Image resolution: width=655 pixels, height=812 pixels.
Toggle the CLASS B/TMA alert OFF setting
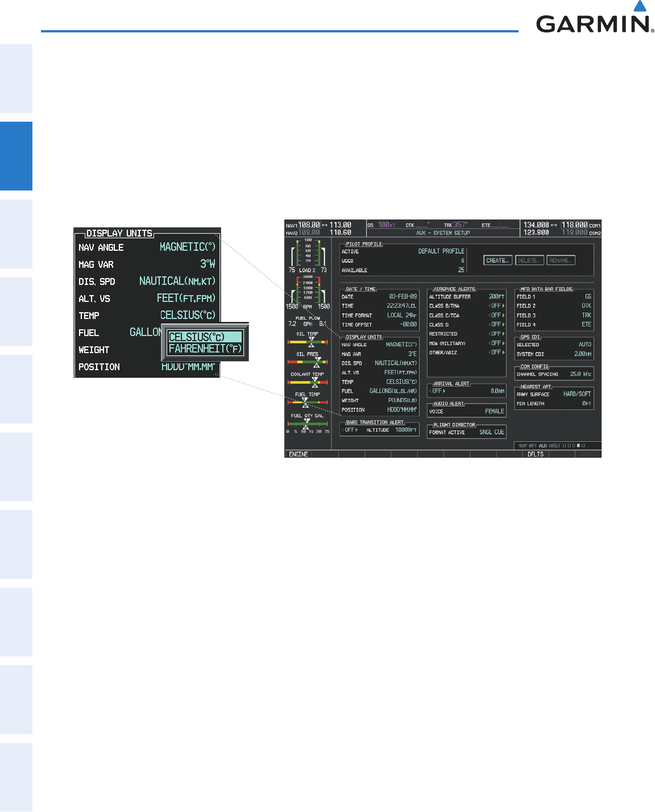point(498,306)
